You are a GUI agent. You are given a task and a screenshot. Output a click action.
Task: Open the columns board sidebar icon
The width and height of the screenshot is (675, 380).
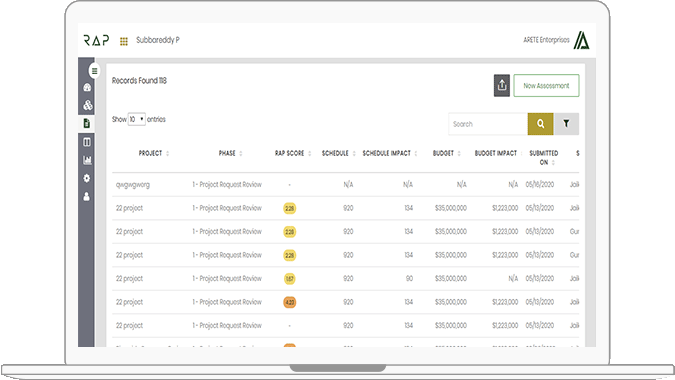[87, 142]
